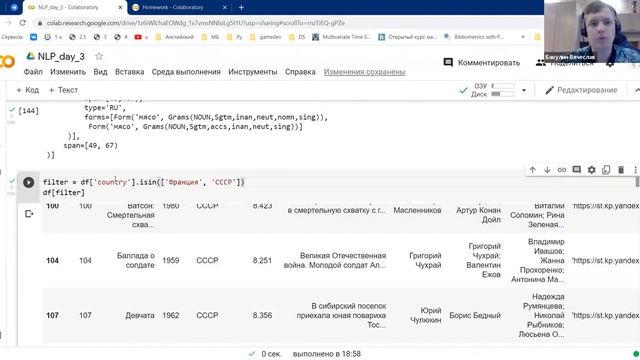Open more cell actions menu
Screen dimensions: 640x360
[x=635, y=170]
